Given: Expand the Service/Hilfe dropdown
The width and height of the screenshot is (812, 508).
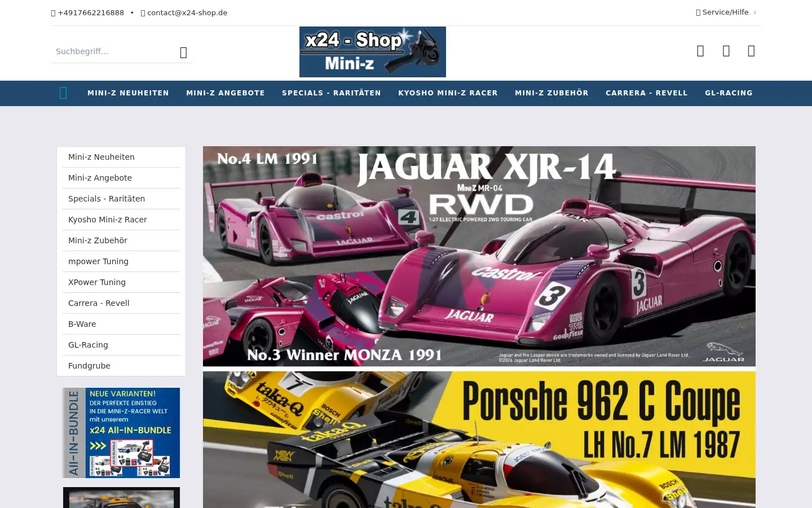Looking at the screenshot, I should (726, 12).
